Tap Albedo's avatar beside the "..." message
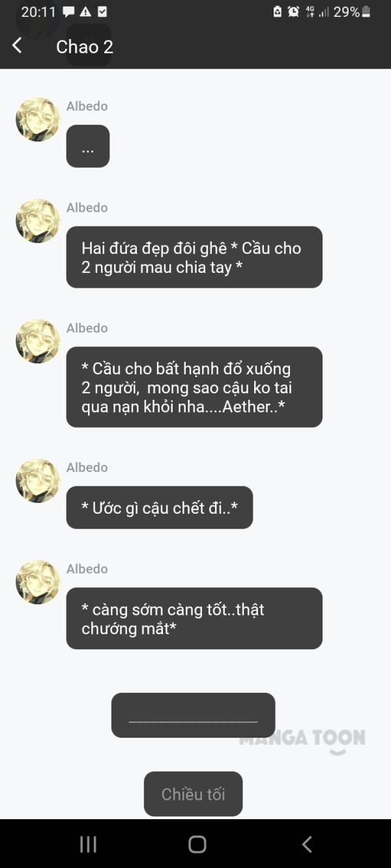This screenshot has width=391, height=868. (38, 120)
